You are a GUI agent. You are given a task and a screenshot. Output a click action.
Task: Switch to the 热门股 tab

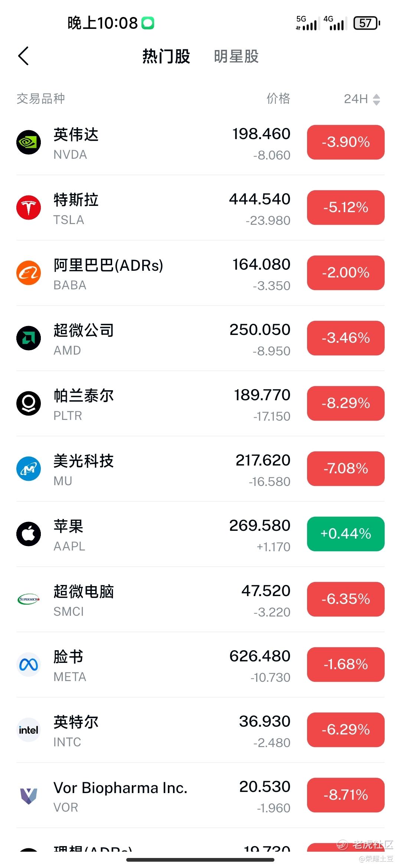166,56
